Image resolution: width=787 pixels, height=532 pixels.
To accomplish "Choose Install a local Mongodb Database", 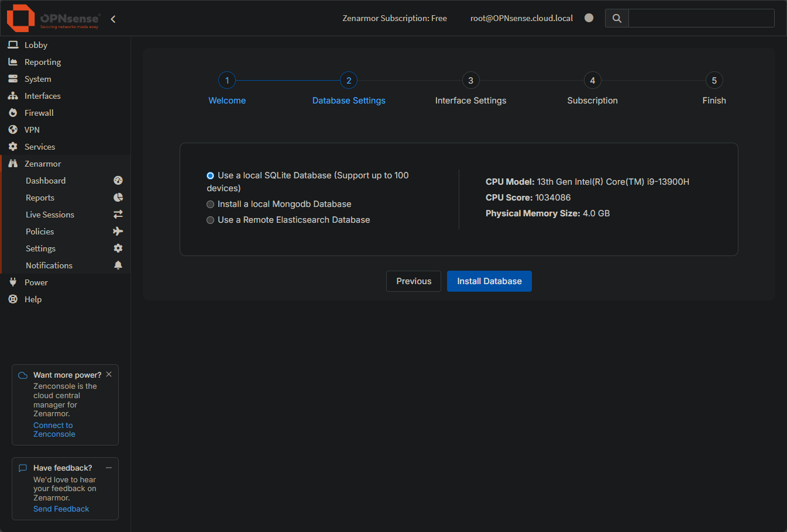I will click(x=210, y=204).
